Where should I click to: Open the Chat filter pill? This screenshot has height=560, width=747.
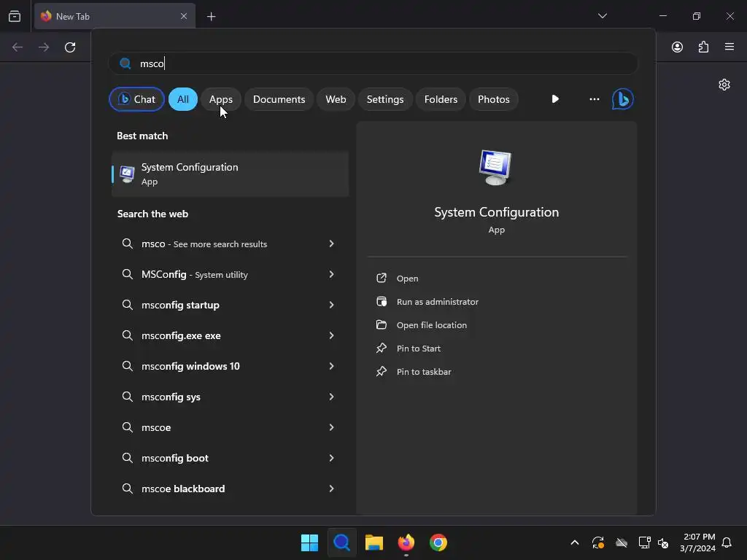click(x=136, y=99)
